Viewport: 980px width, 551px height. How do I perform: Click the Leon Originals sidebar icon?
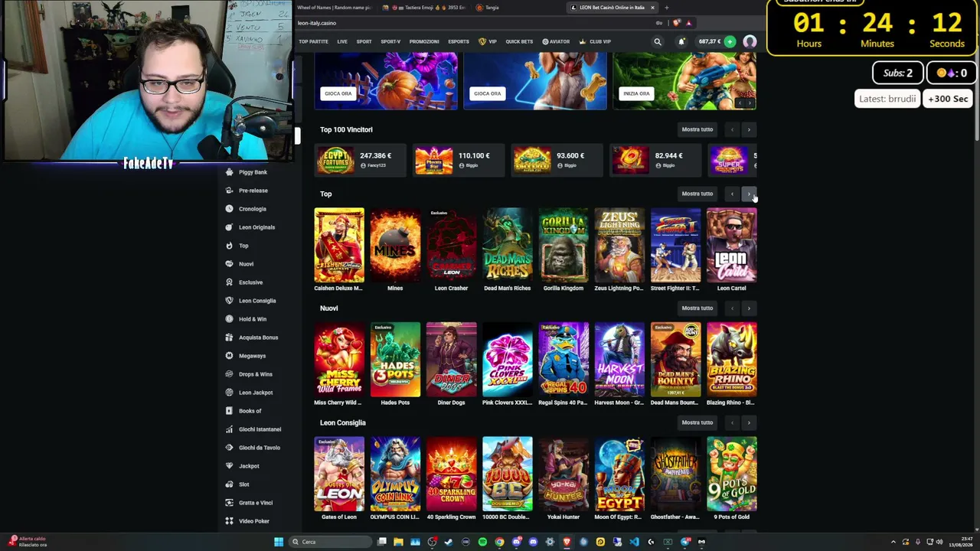(x=230, y=227)
